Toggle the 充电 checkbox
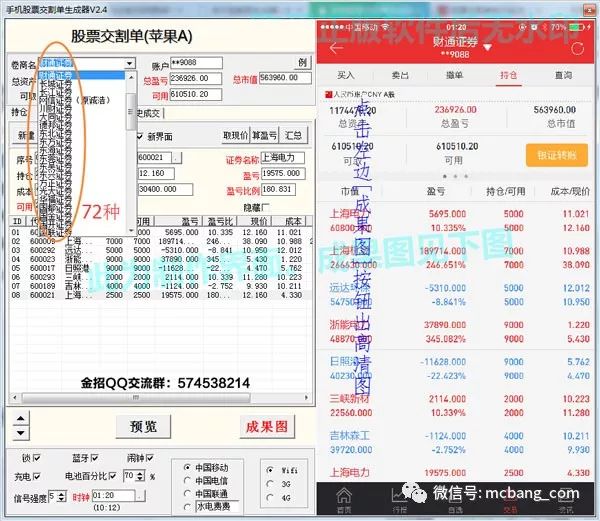This screenshot has width=600, height=521. coord(37,476)
